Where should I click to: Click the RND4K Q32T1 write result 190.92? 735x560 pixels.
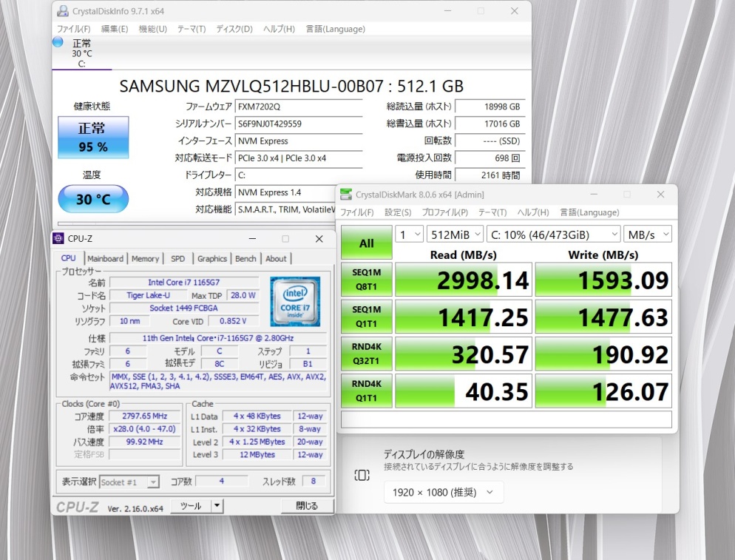603,354
